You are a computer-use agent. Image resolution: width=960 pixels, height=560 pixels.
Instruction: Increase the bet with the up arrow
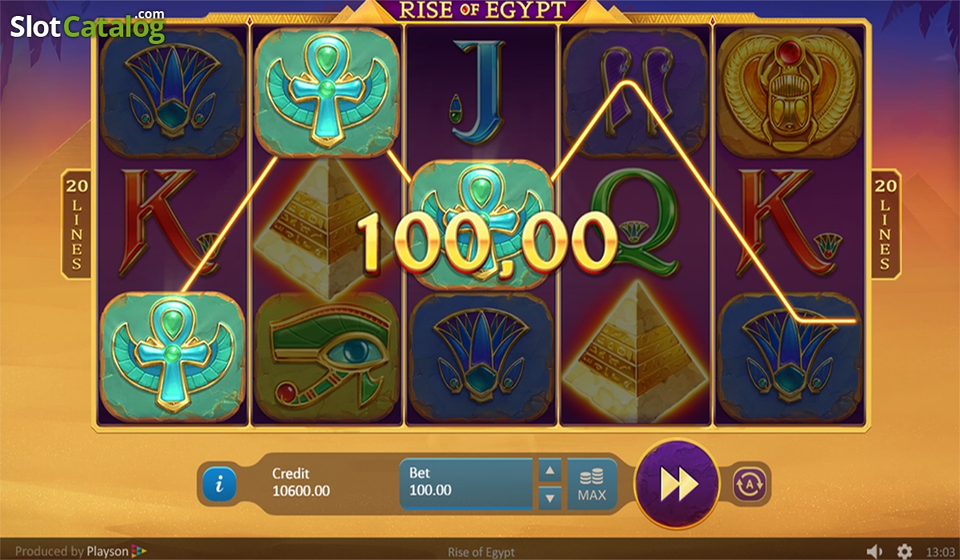pos(550,471)
